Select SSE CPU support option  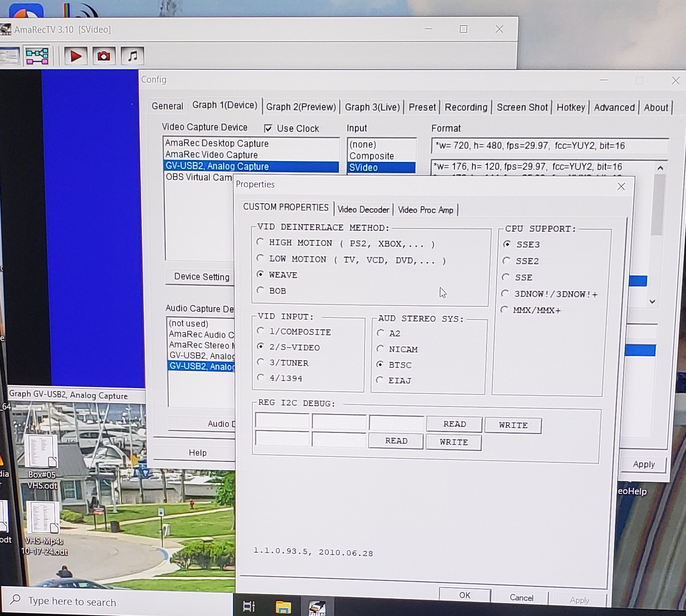point(506,277)
